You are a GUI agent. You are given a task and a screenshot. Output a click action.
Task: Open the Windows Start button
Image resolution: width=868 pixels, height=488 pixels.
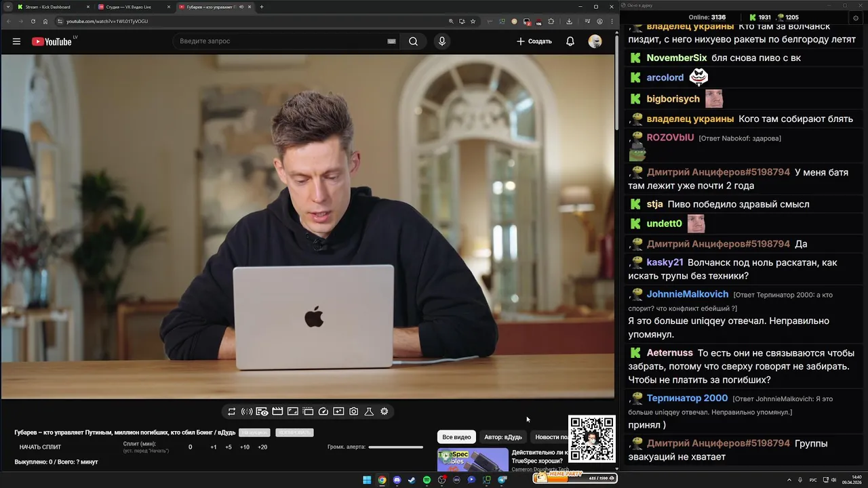[x=367, y=480]
